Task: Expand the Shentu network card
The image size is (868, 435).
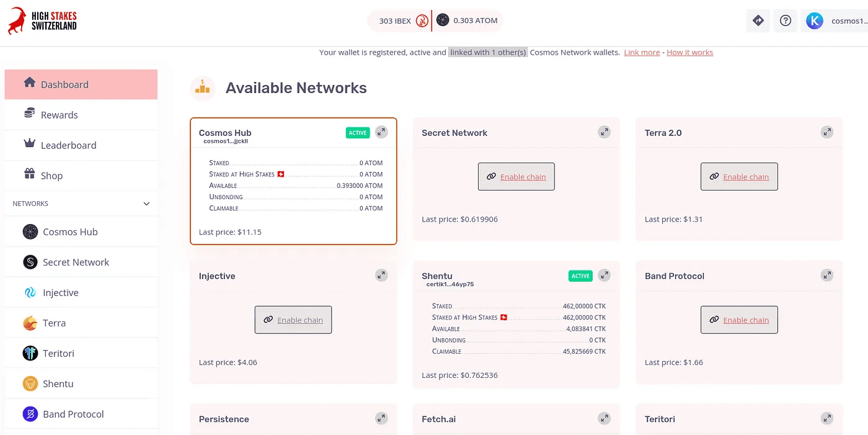Action: pyautogui.click(x=604, y=276)
